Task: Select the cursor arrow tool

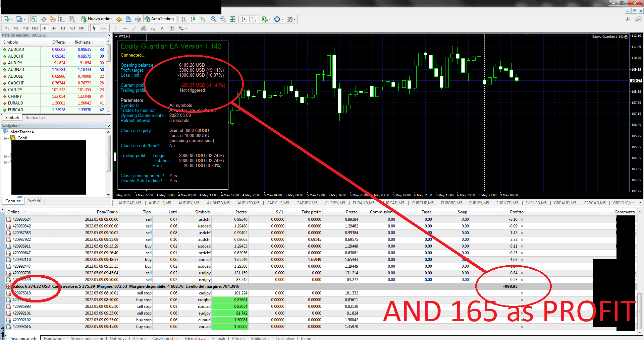Action: click(x=94, y=28)
